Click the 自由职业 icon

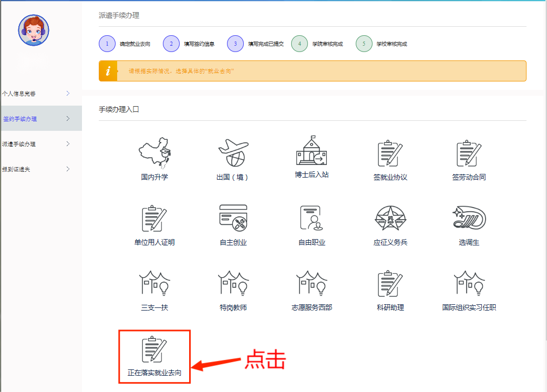(312, 218)
